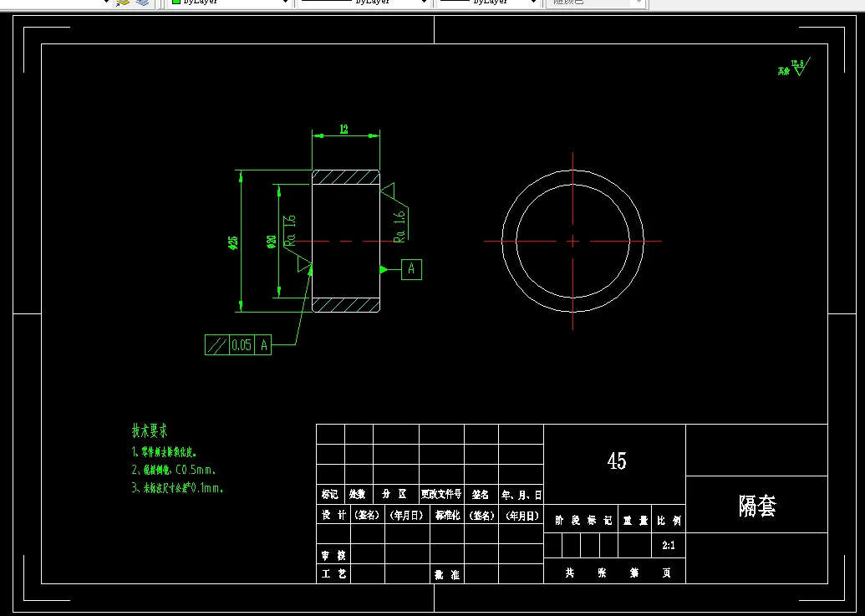Click the 分区 cell in title block
The height and width of the screenshot is (616, 865).
[x=395, y=495]
